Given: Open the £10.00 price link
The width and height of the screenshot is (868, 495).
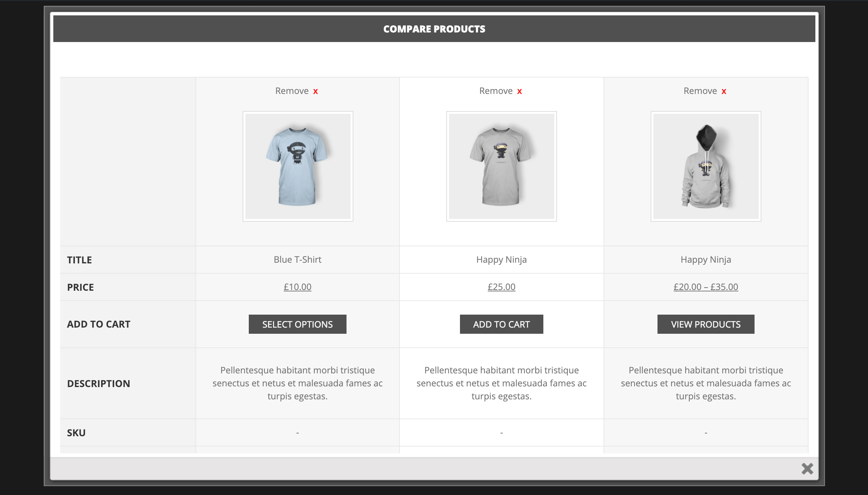Looking at the screenshot, I should point(297,287).
